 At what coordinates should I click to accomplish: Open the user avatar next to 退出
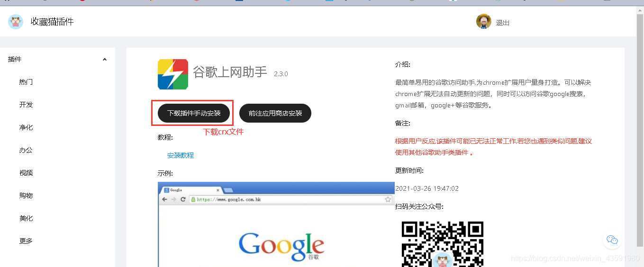tap(484, 22)
